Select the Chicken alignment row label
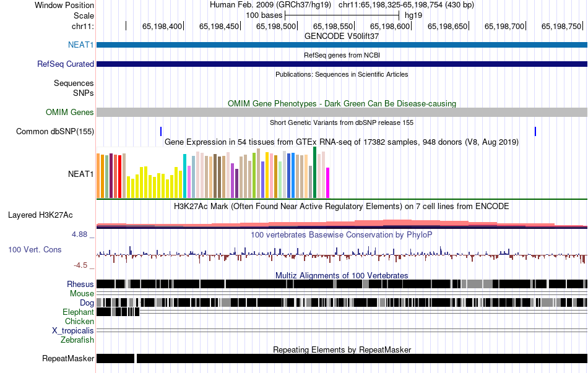The height and width of the screenshot is (373, 588). (x=79, y=322)
